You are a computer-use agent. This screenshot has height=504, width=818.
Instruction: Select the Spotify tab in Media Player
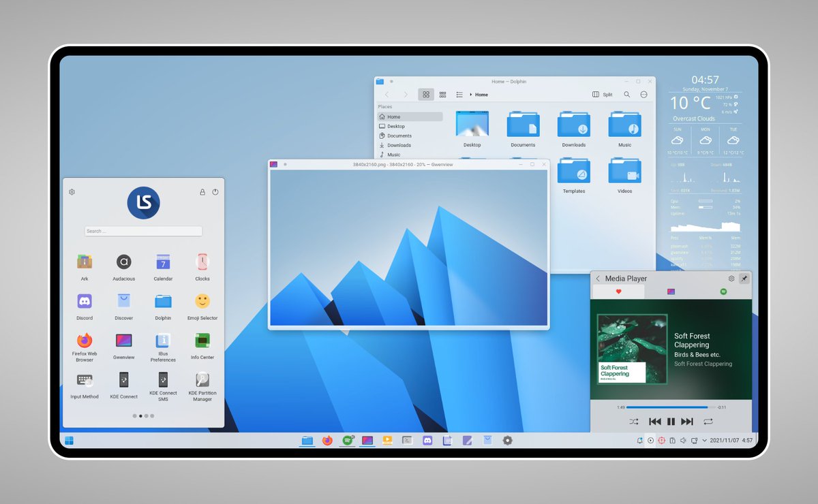(x=724, y=292)
